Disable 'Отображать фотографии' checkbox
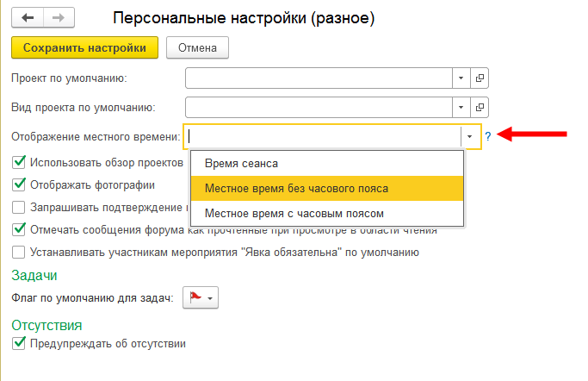 (19, 184)
